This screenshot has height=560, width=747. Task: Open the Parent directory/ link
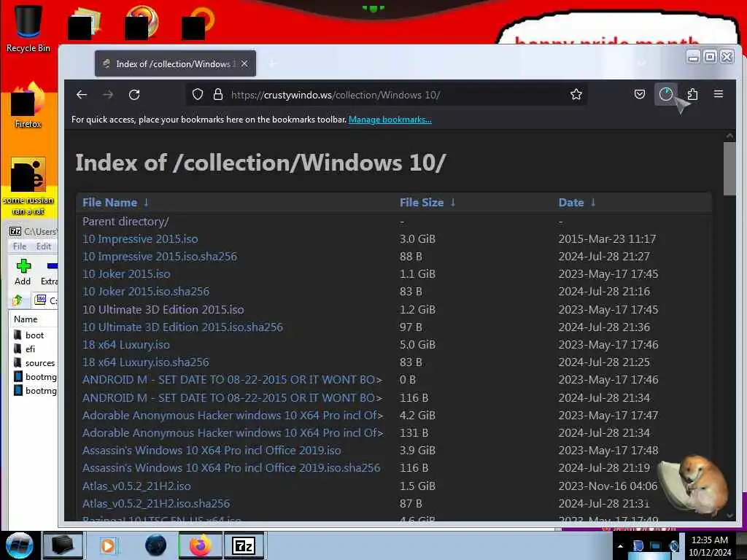[x=125, y=222]
